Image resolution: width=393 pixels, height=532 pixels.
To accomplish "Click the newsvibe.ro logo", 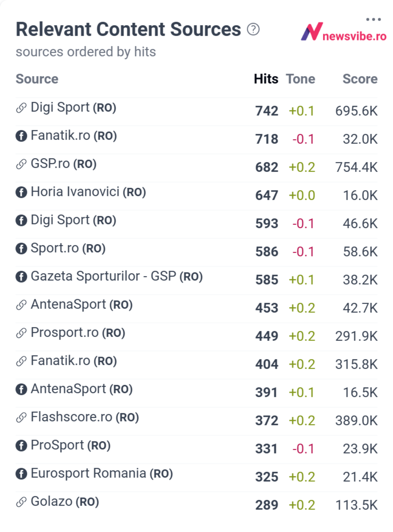I will [x=344, y=32].
